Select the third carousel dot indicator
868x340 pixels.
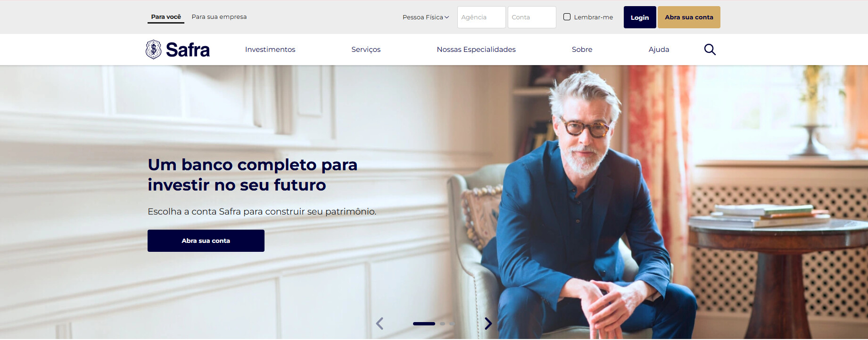(x=452, y=323)
